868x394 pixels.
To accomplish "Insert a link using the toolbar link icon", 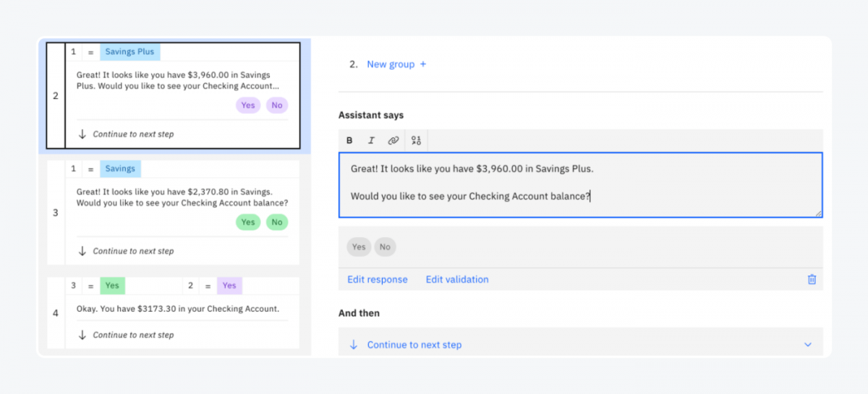I will click(393, 140).
